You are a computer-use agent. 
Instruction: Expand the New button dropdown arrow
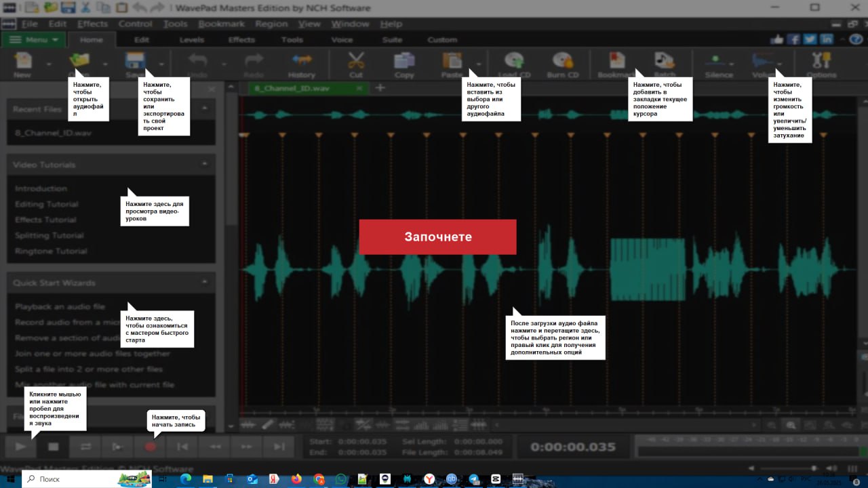(49, 64)
